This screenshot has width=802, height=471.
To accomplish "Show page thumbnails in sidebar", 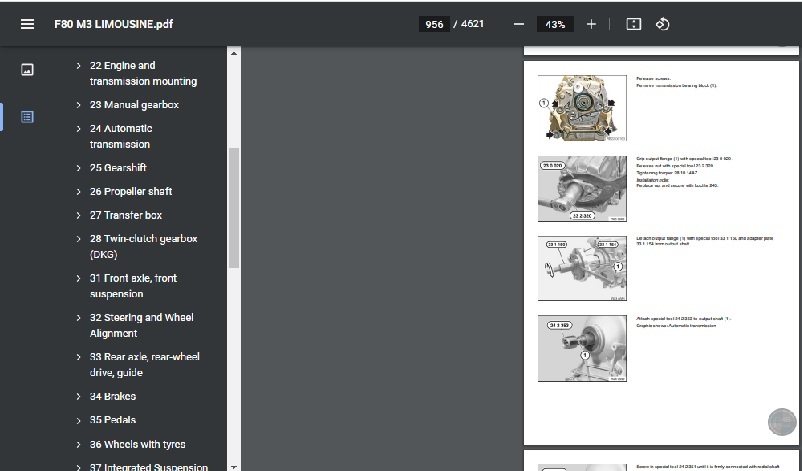I will pos(27,70).
